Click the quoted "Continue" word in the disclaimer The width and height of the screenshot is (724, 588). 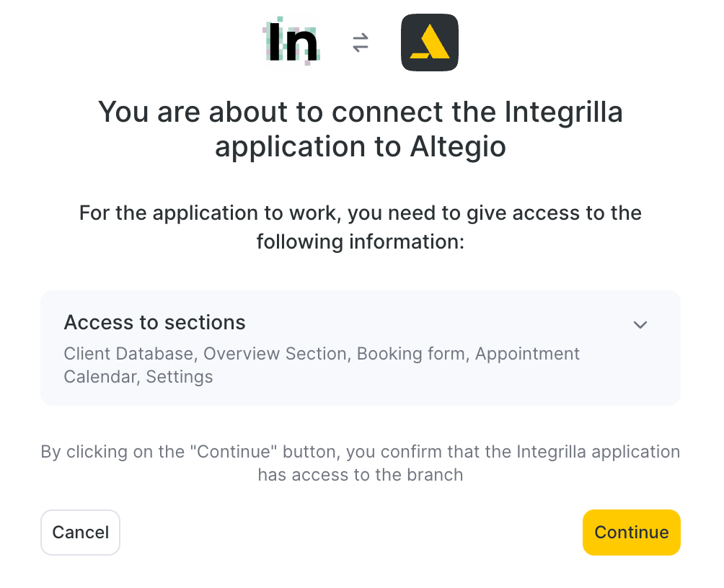pos(234,451)
